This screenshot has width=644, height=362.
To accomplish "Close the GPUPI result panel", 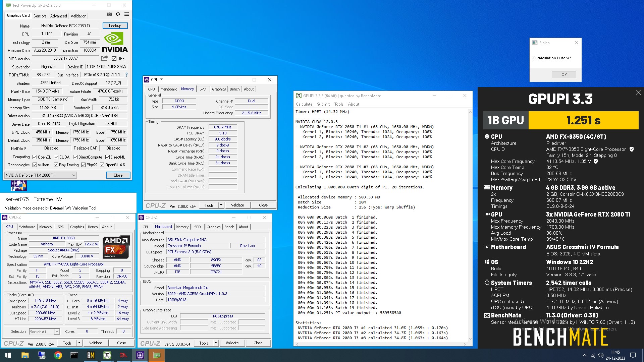I will click(638, 93).
